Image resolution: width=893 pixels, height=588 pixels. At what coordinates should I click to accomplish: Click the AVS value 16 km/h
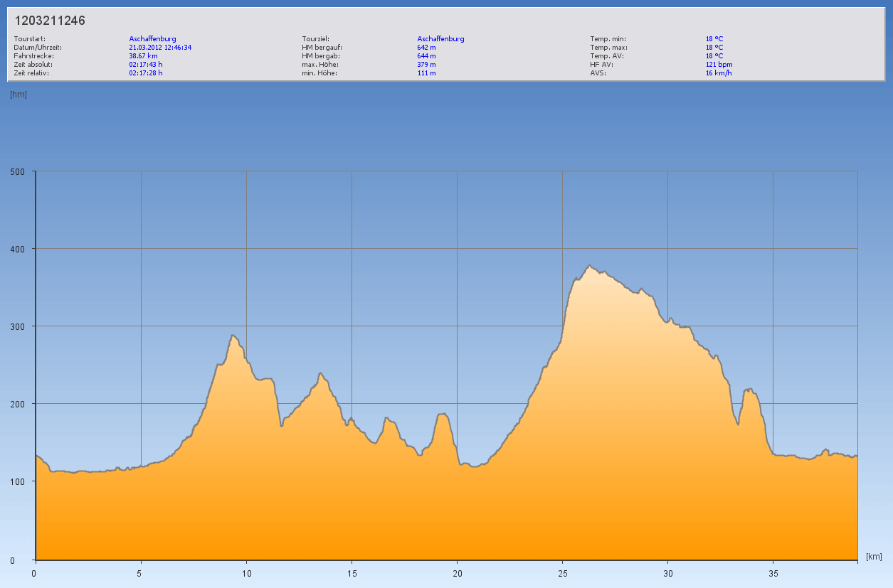pyautogui.click(x=718, y=73)
